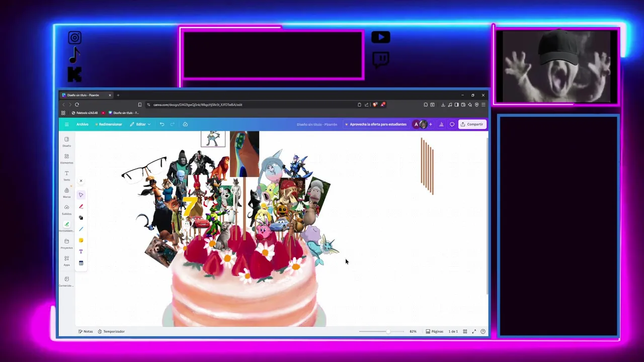
Task: Select the table tool in floating toolbar
Action: click(81, 263)
